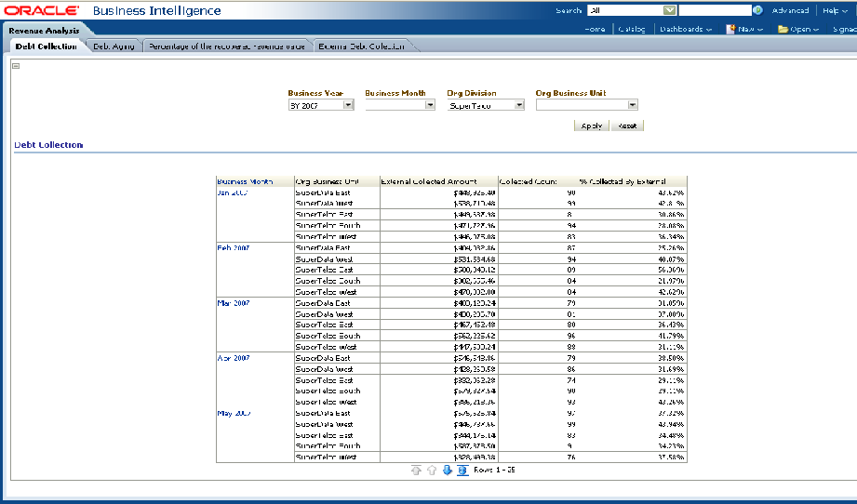Click the % Collected By External column header

point(623,181)
